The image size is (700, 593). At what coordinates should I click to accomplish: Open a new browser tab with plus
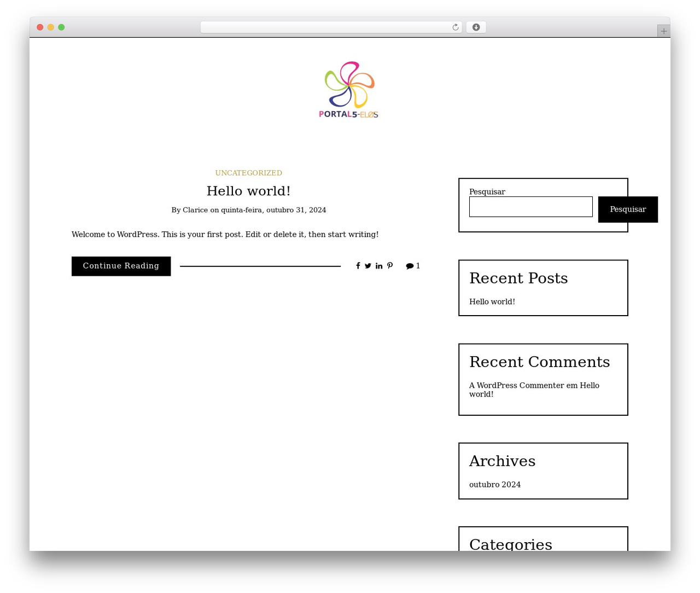(664, 31)
